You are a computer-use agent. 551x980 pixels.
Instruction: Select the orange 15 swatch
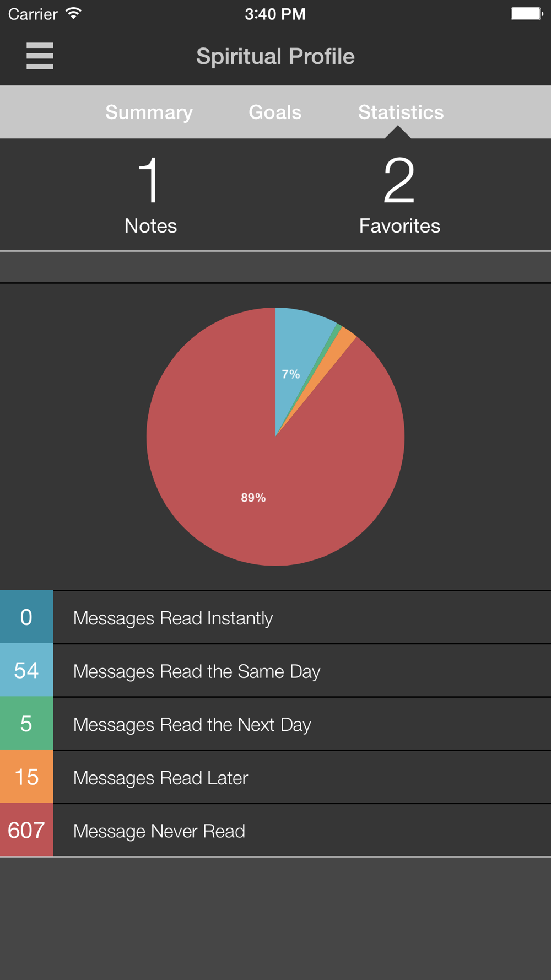coord(26,777)
